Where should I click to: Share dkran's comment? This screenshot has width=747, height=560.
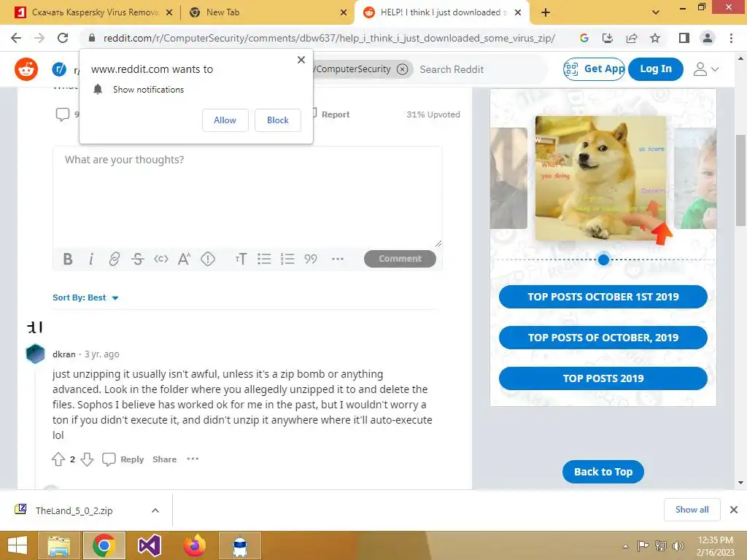click(x=164, y=459)
